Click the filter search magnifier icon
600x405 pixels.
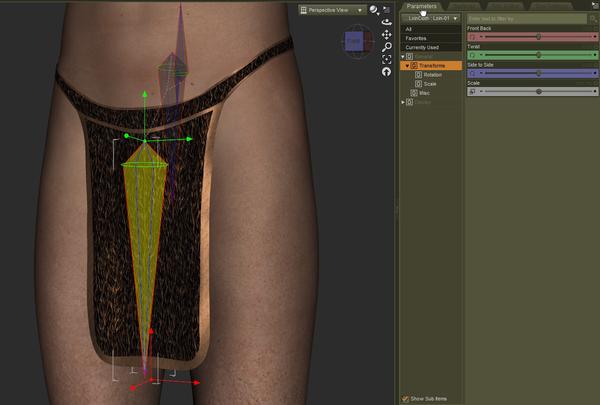(x=593, y=18)
